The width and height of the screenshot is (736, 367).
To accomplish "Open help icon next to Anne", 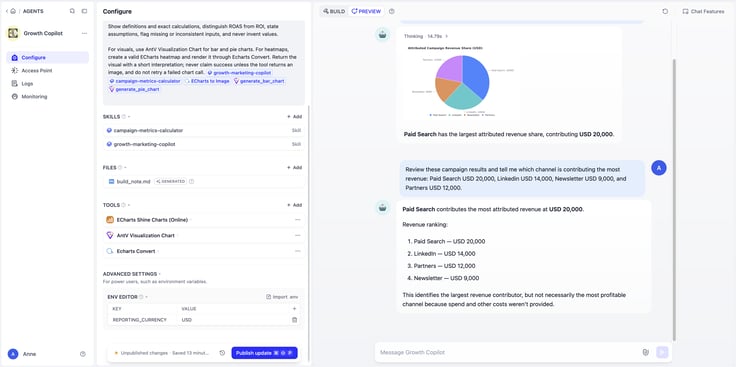I will coord(83,354).
